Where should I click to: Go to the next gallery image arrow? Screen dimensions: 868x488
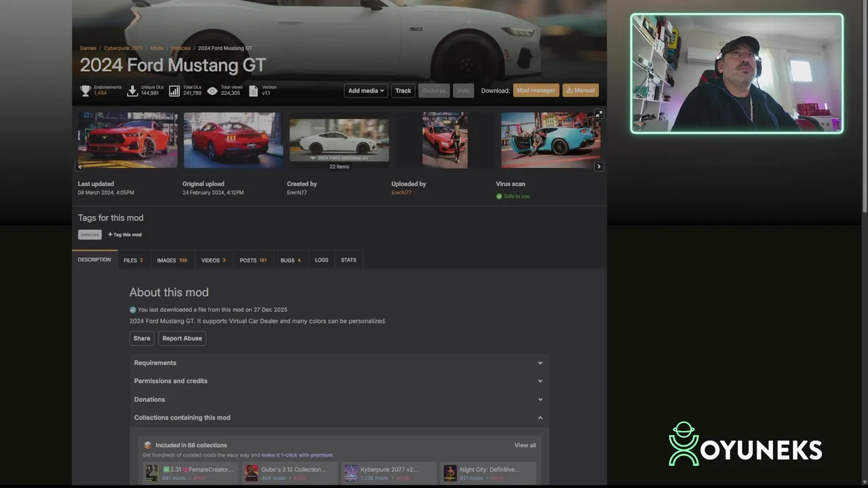pyautogui.click(x=599, y=167)
